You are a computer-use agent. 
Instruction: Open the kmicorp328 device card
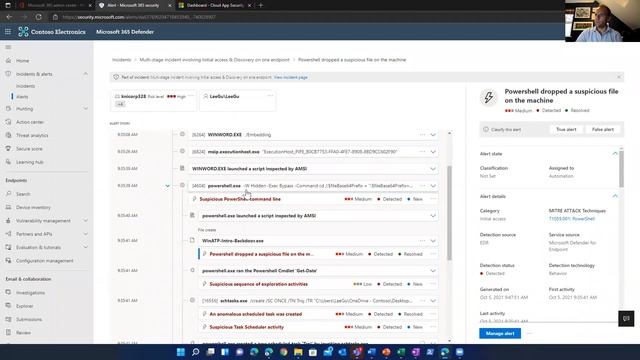(x=153, y=100)
